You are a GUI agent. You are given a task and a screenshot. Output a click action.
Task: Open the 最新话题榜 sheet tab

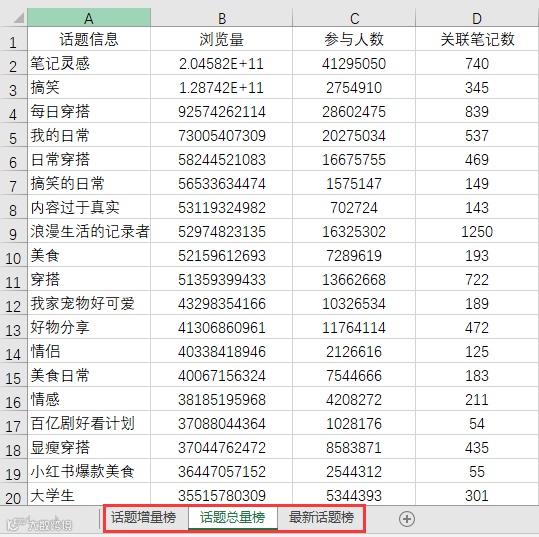pyautogui.click(x=321, y=517)
